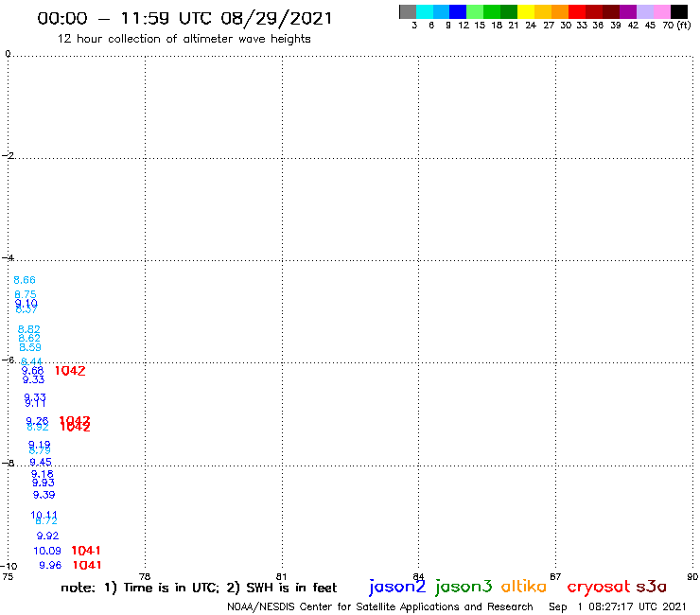Select the light green color bar swatch

pyautogui.click(x=476, y=11)
